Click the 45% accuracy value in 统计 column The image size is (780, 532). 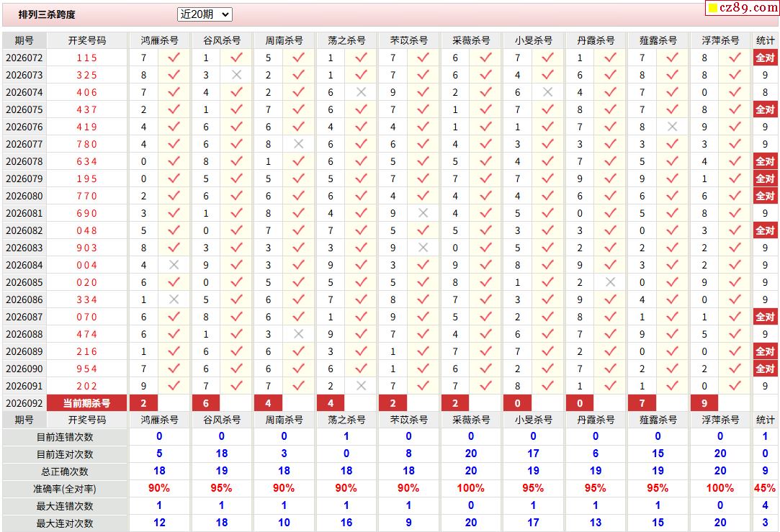pos(765,489)
